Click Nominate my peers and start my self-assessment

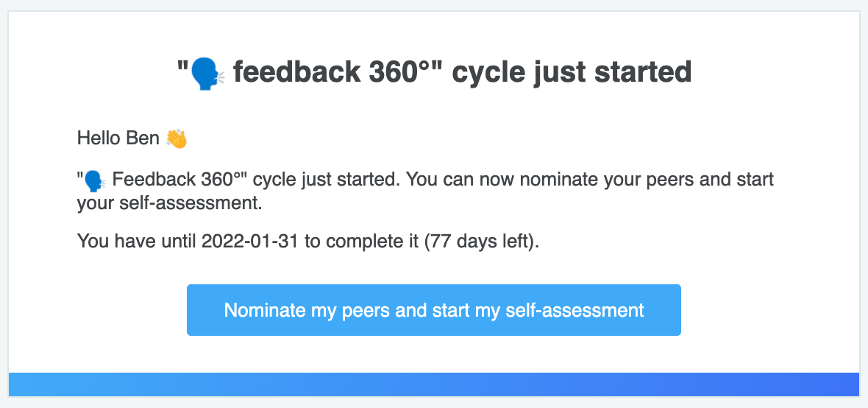pos(434,310)
